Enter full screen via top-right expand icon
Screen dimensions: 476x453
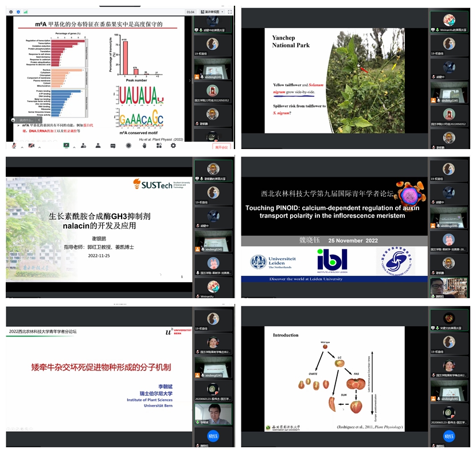click(x=229, y=11)
